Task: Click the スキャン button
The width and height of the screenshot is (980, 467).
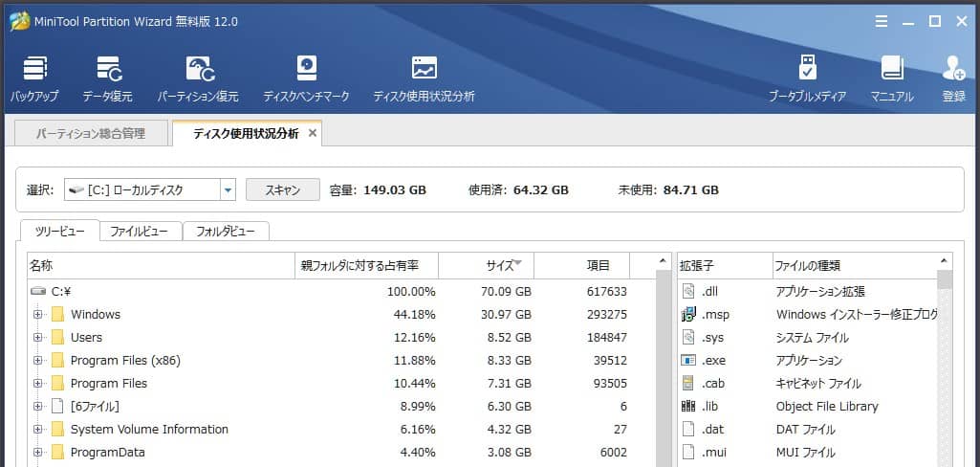Action: (x=282, y=190)
